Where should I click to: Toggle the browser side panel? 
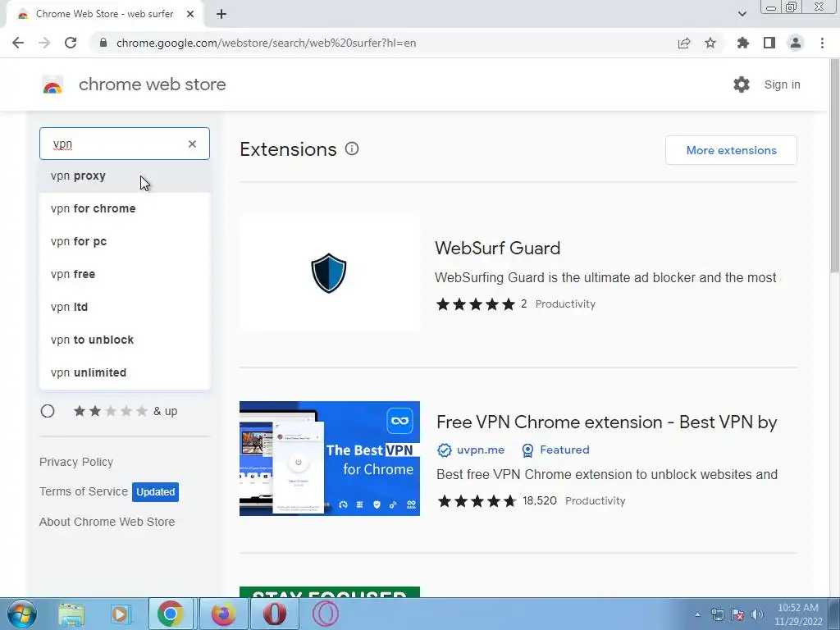[x=769, y=43]
